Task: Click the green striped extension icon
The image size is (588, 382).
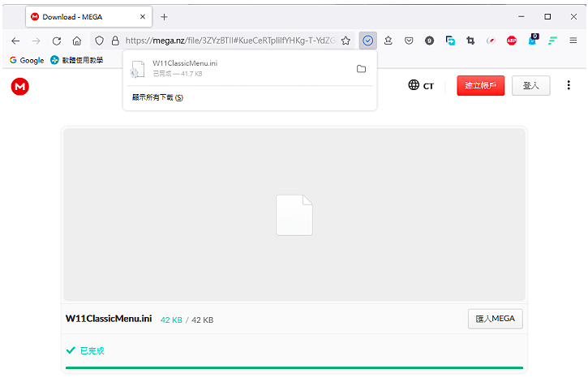Action: pos(552,41)
